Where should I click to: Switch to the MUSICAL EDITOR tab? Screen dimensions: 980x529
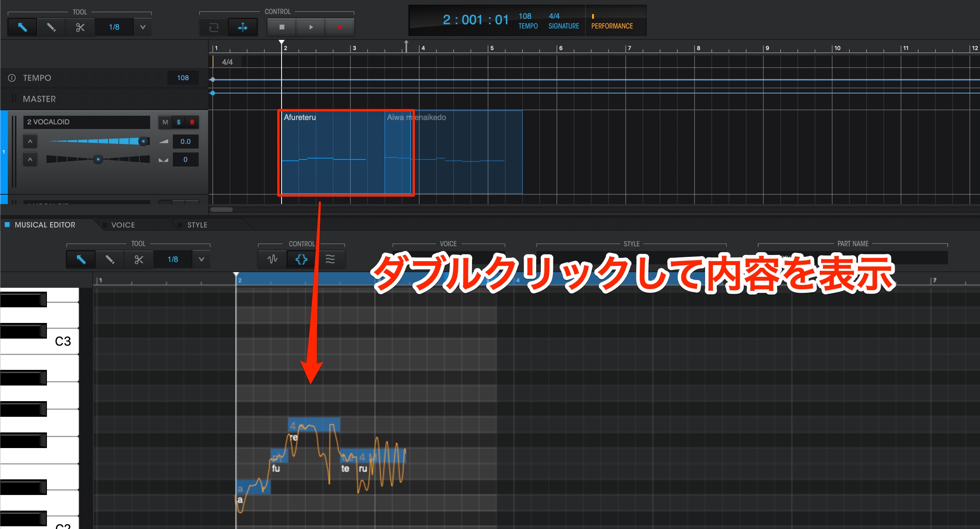click(x=45, y=225)
